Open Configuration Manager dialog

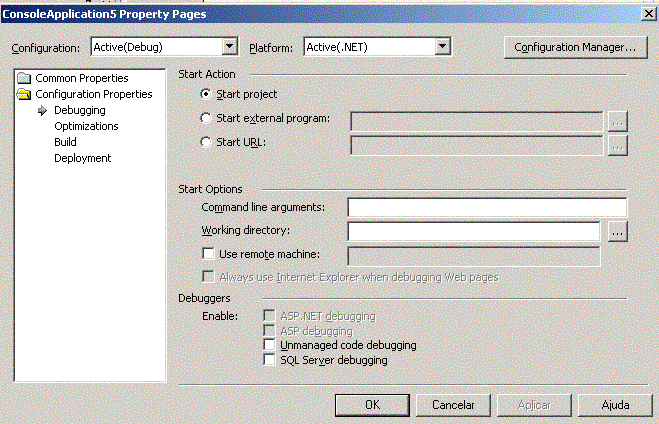575,47
